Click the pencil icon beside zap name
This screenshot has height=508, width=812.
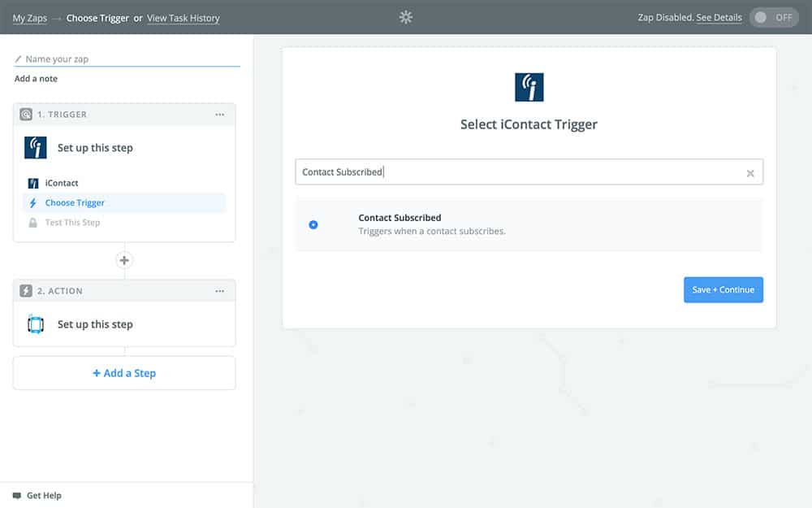[x=19, y=59]
